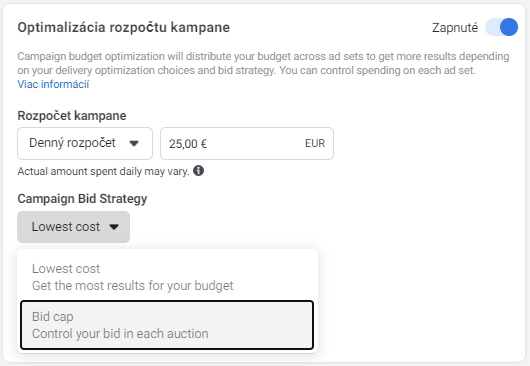Screen dimensions: 530x366
Task: Click the EUR currency label in field
Action: point(315,143)
